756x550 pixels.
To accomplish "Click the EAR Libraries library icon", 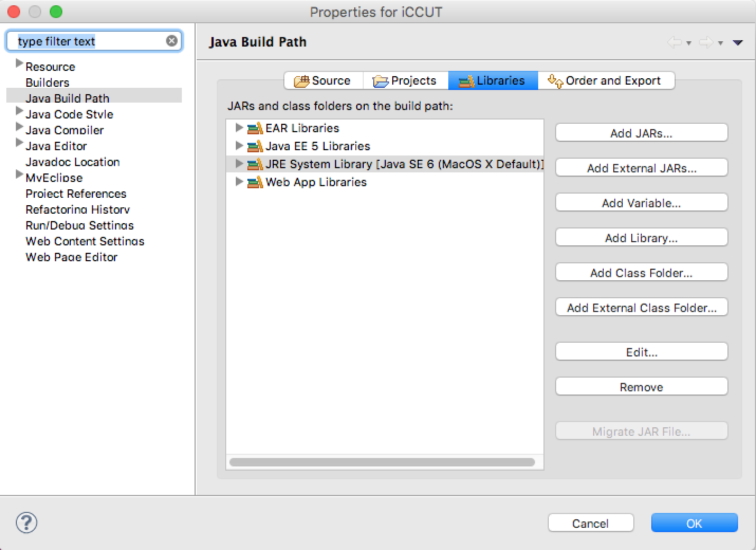I will point(255,128).
